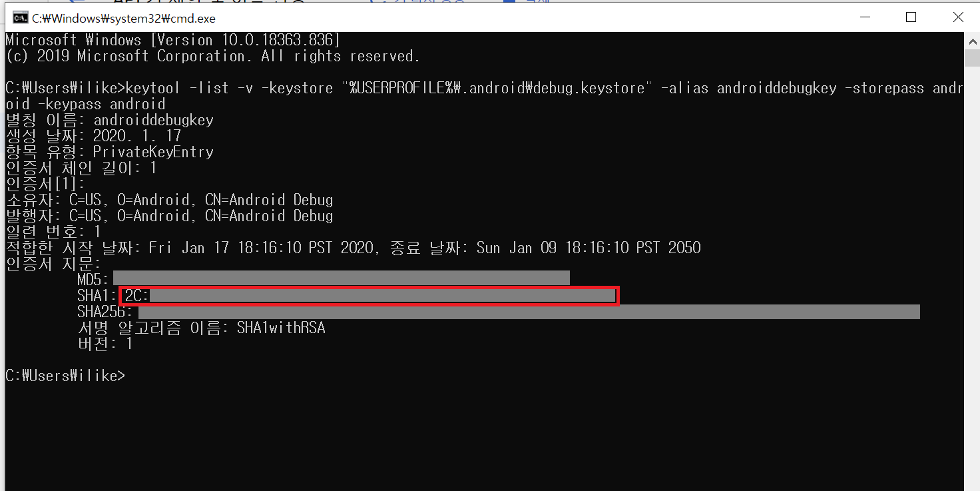980x491 pixels.
Task: Click the Microsoft Windows version line
Action: [173, 40]
